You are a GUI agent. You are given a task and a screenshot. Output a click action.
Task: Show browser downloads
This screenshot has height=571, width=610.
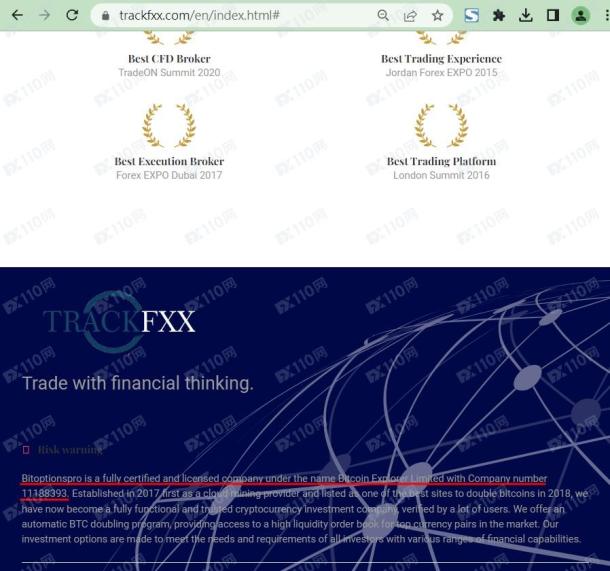coord(526,16)
